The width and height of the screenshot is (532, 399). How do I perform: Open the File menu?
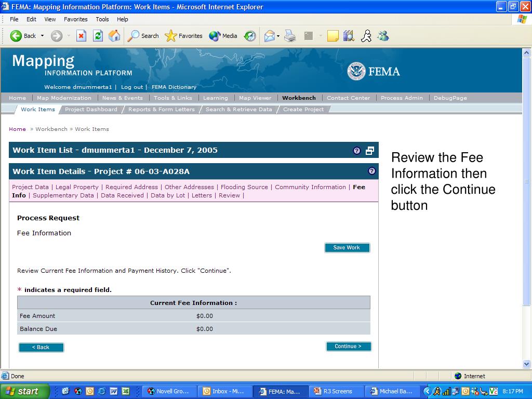14,19
